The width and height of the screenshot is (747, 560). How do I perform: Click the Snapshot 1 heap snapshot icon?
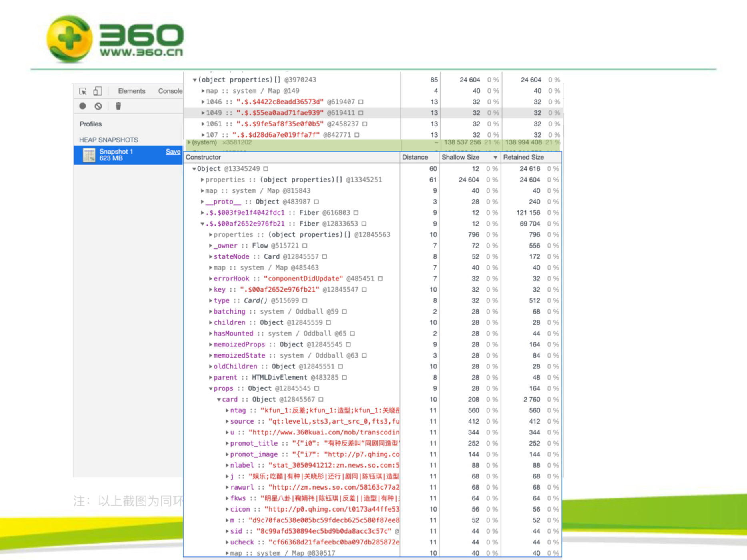pos(89,155)
